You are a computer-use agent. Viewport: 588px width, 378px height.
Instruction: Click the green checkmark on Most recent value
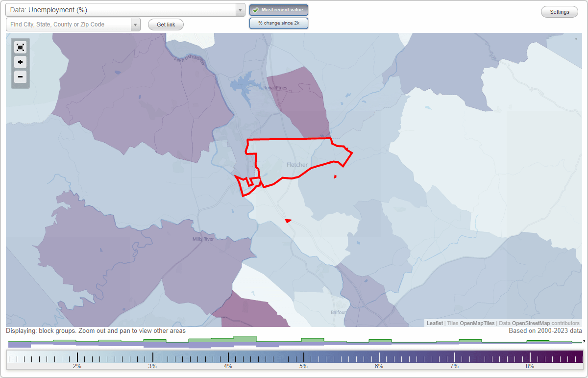tap(254, 9)
